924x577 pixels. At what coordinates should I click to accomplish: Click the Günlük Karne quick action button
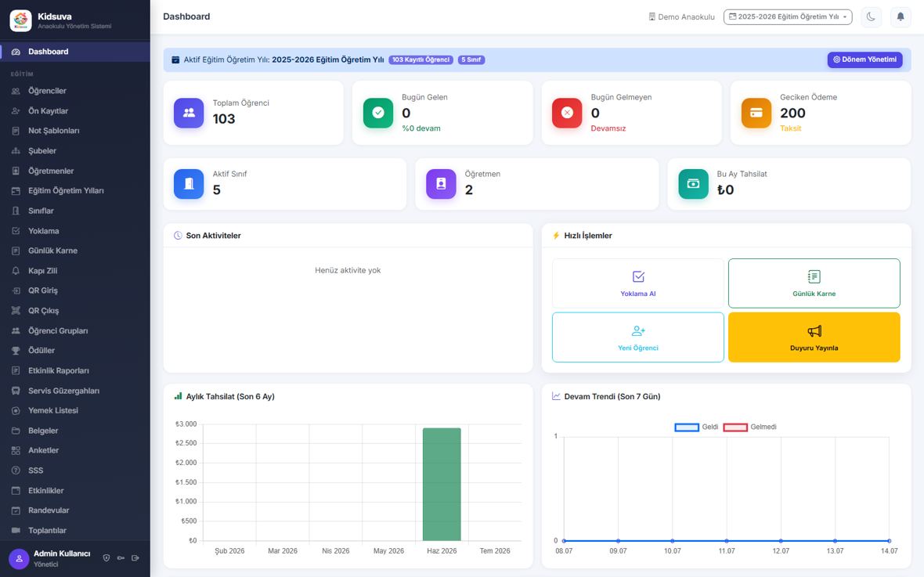click(814, 283)
